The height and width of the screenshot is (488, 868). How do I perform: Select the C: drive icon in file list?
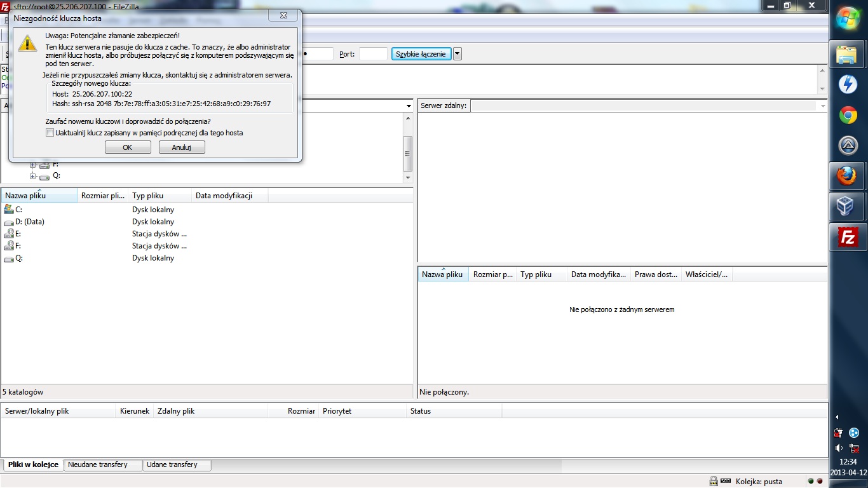tap(9, 210)
